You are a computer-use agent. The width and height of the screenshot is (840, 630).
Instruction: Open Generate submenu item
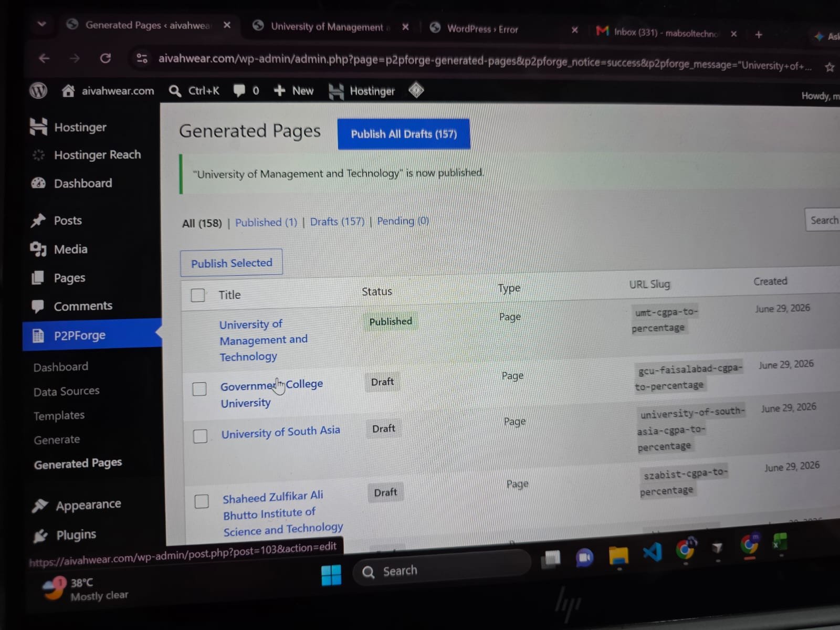tap(57, 440)
